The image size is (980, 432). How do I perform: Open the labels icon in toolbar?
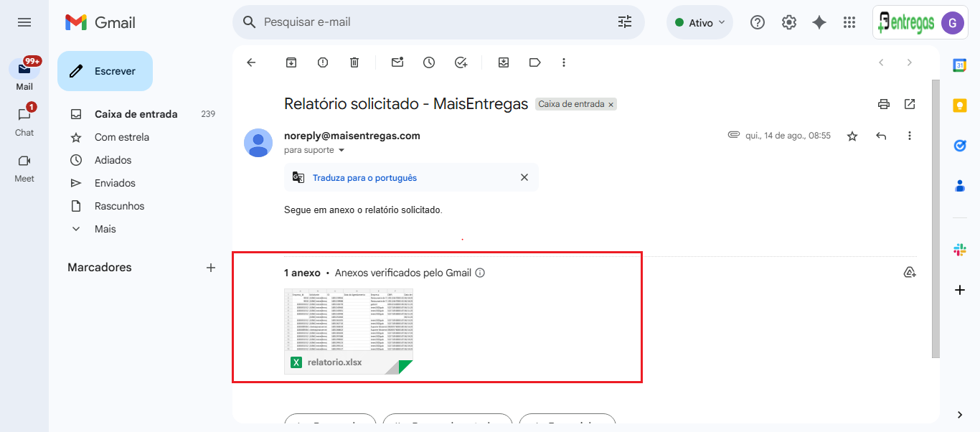click(x=534, y=62)
